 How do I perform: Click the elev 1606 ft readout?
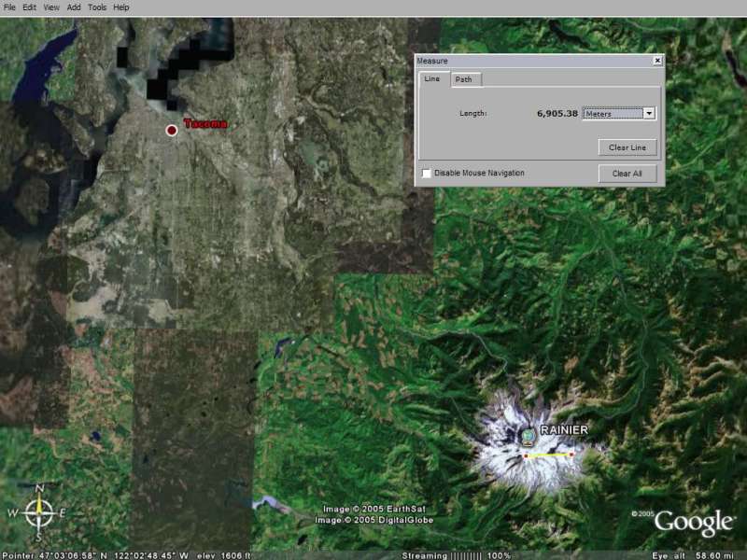(x=223, y=555)
